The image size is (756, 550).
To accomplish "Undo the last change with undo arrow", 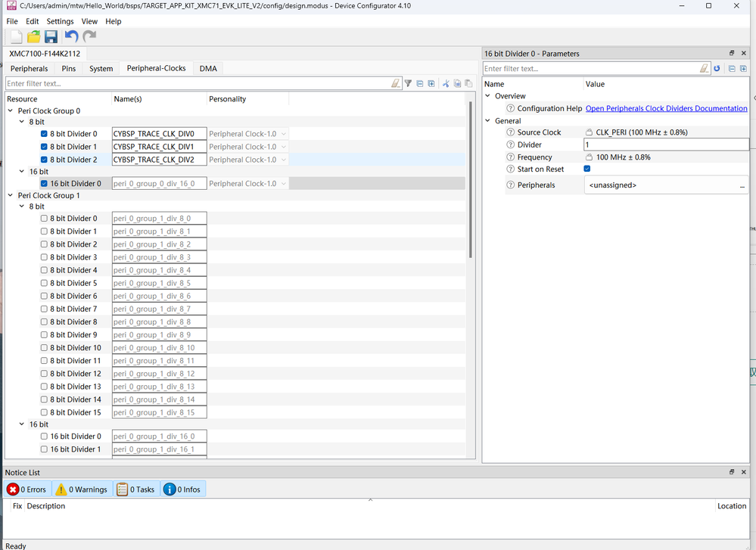I will pos(72,36).
